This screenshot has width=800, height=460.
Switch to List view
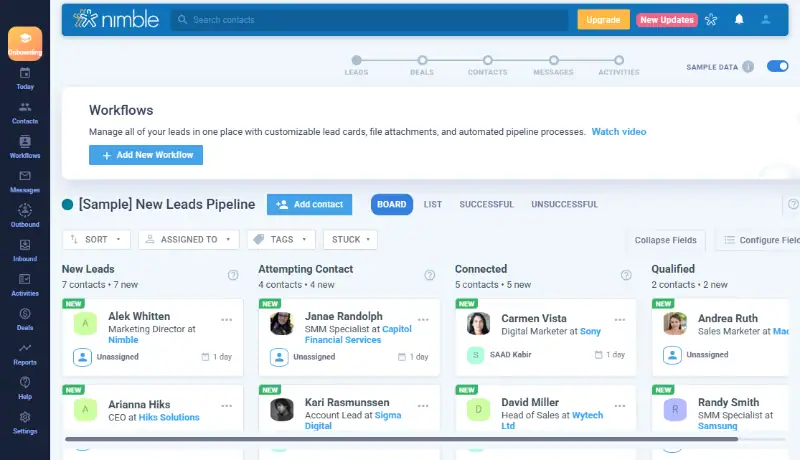pyautogui.click(x=433, y=205)
